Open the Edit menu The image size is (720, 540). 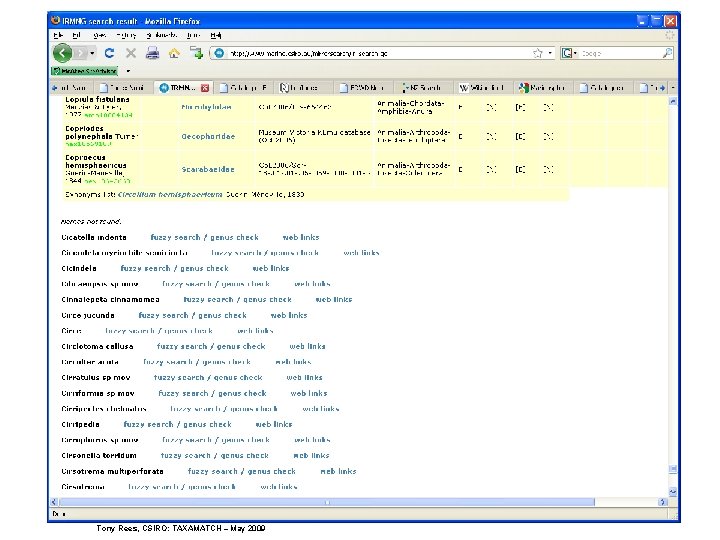pyautogui.click(x=77, y=35)
